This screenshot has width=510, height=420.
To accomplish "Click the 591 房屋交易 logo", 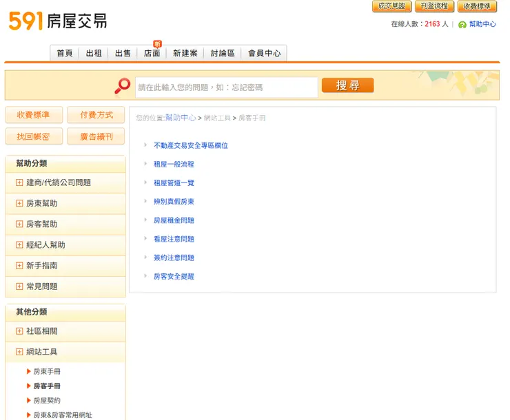I will [x=58, y=21].
